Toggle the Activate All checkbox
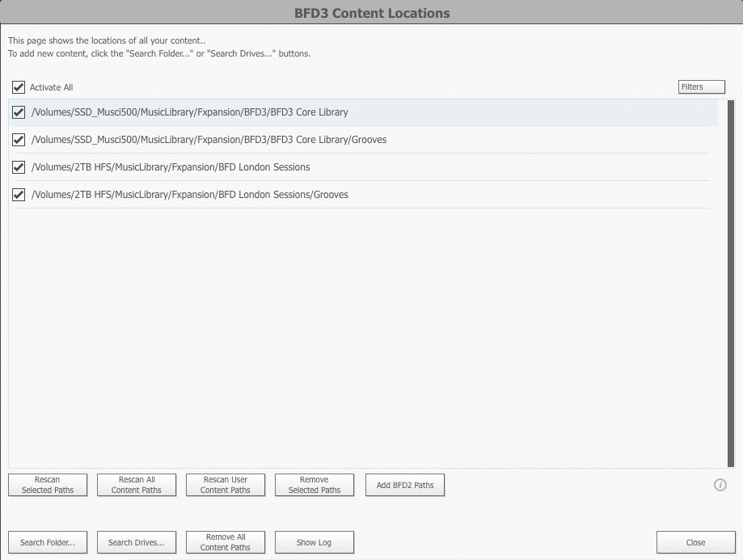 click(19, 87)
